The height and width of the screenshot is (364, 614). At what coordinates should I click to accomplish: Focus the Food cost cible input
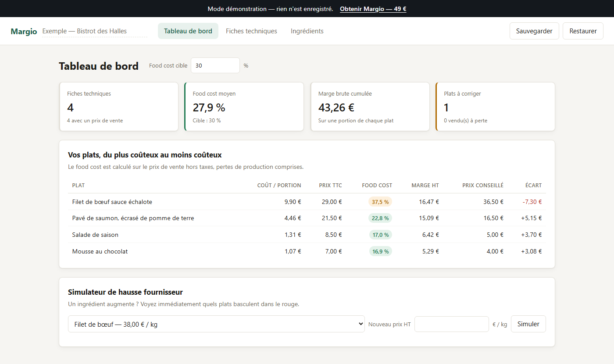click(215, 65)
